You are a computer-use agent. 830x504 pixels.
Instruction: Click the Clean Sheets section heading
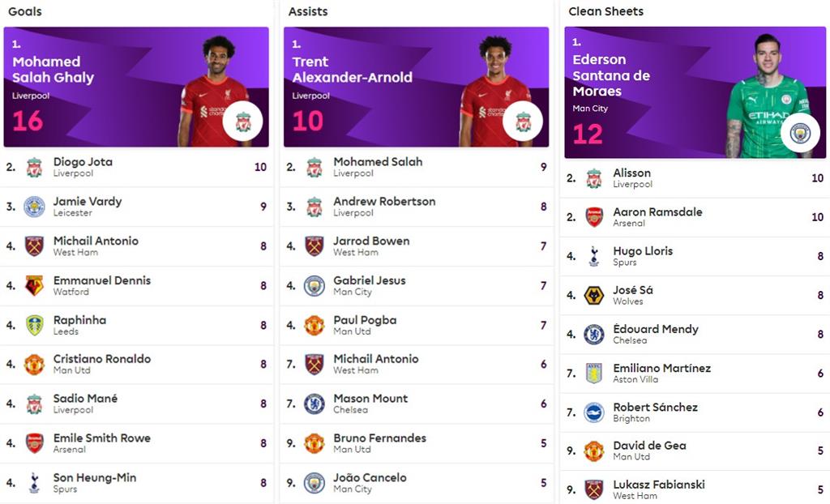[605, 12]
